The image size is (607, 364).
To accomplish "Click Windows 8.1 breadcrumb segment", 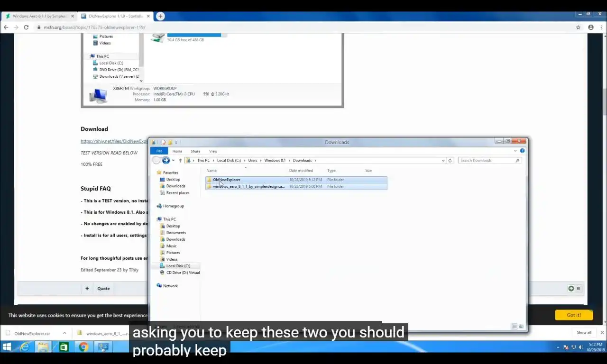I will [x=275, y=160].
